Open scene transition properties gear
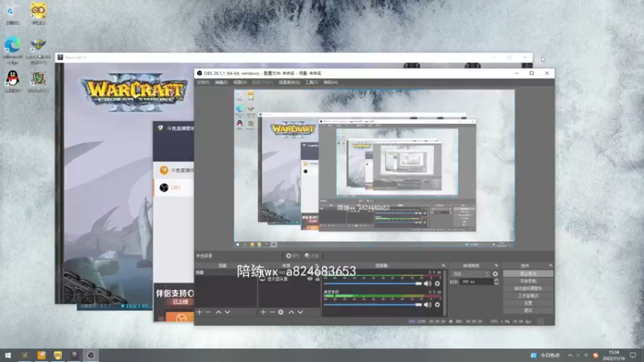 [x=495, y=274]
